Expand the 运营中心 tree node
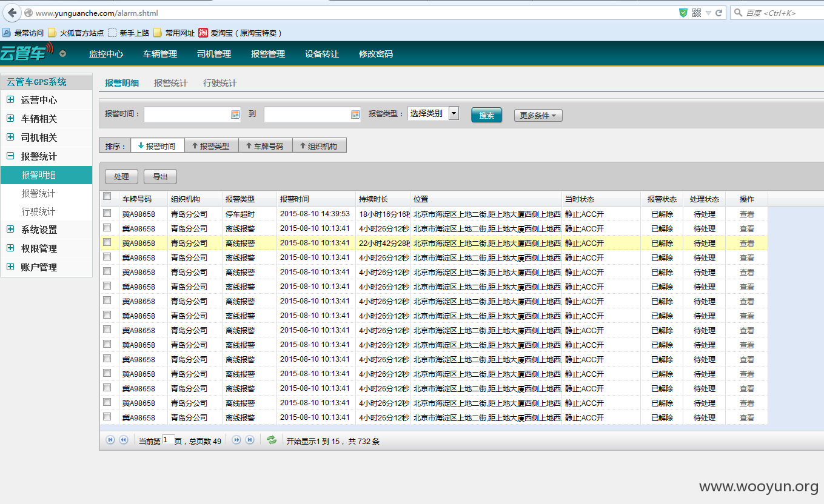Viewport: 824px width, 504px height. pyautogui.click(x=10, y=100)
